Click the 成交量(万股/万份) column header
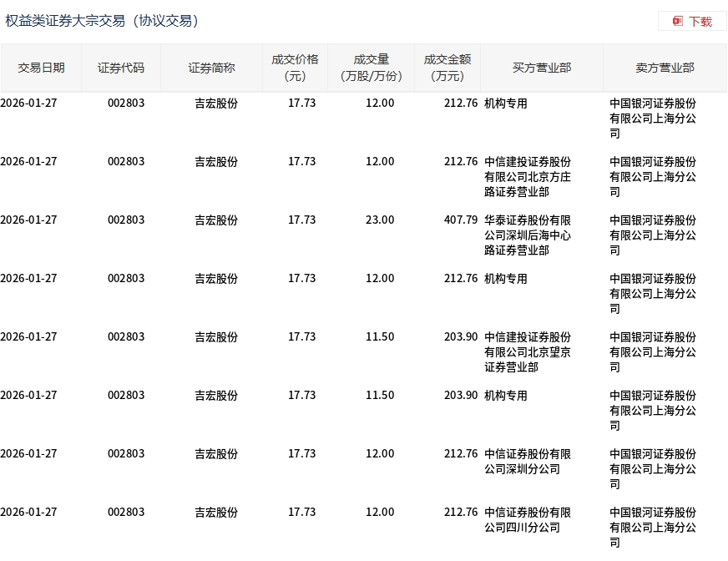This screenshot has height=561, width=728. pyautogui.click(x=371, y=68)
